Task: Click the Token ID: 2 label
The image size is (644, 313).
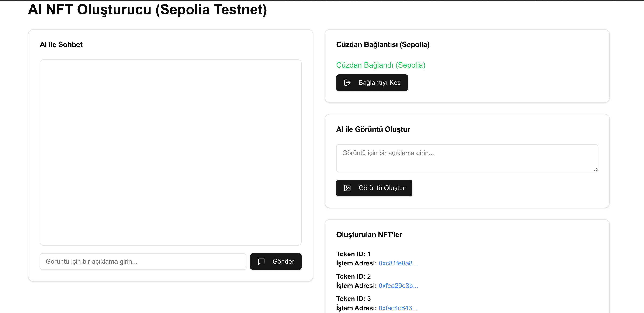Action: click(353, 276)
